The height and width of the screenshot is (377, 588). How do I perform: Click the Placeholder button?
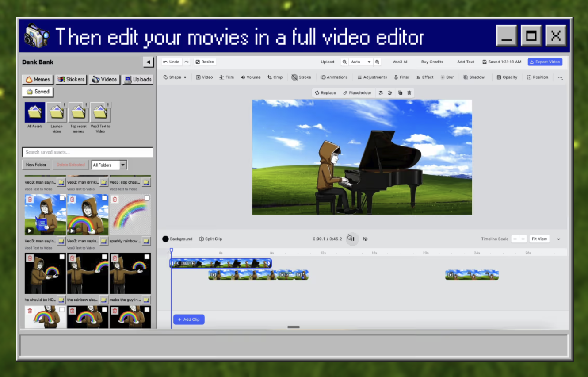357,93
